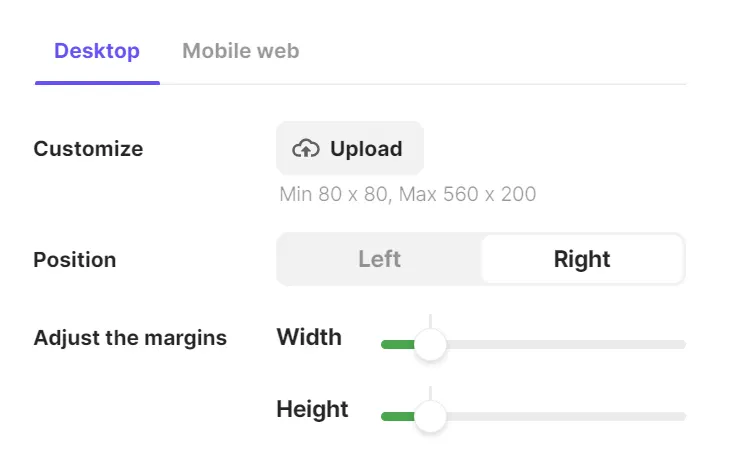Click the Adjust the margins label
The width and height of the screenshot is (739, 460).
pos(130,338)
